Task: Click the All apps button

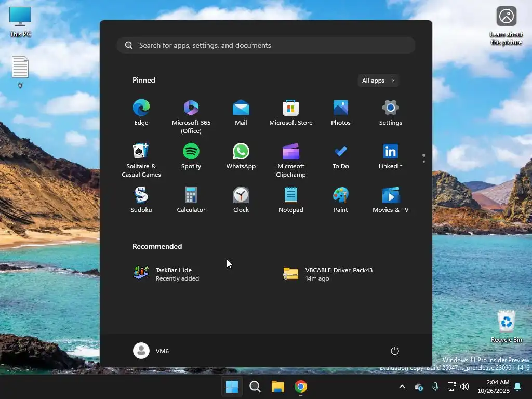Action: tap(378, 81)
